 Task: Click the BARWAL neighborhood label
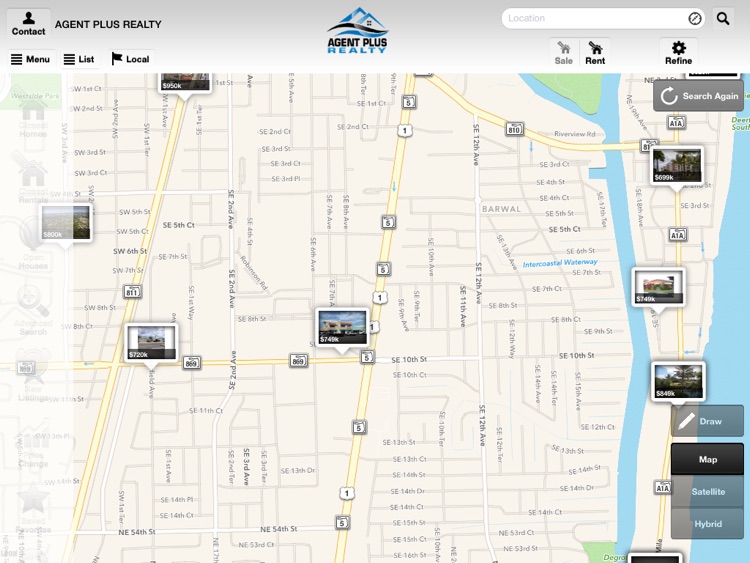(501, 209)
